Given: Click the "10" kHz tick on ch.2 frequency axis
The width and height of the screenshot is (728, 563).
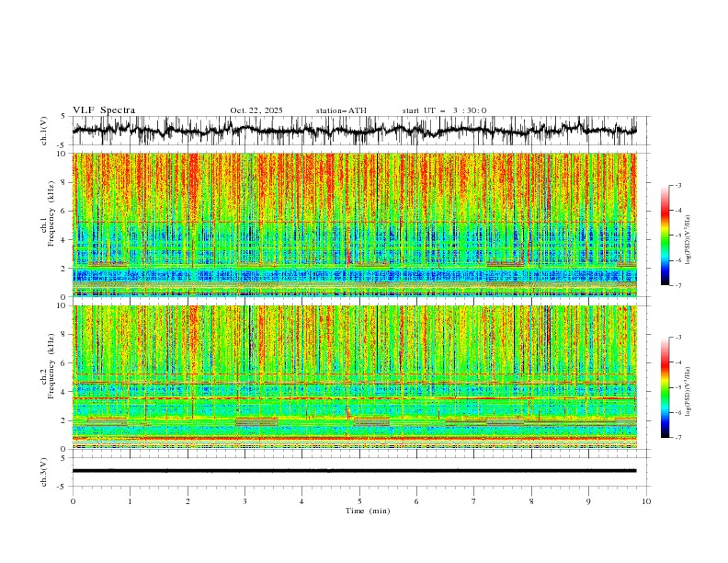Looking at the screenshot, I should pyautogui.click(x=63, y=305).
